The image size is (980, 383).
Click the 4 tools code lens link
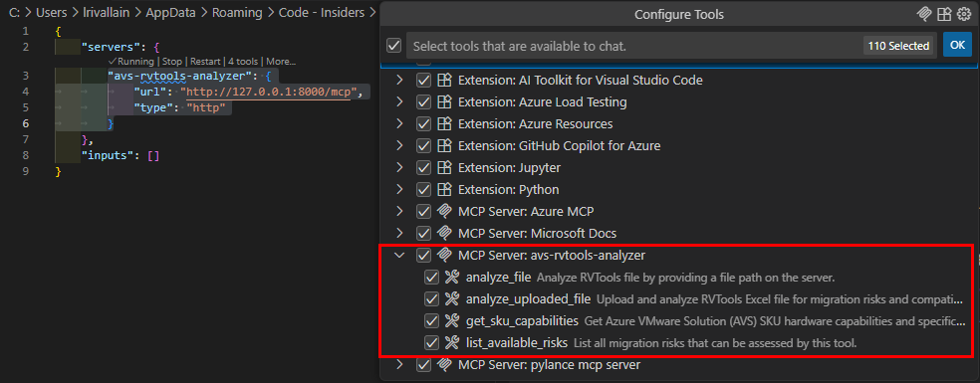[243, 62]
